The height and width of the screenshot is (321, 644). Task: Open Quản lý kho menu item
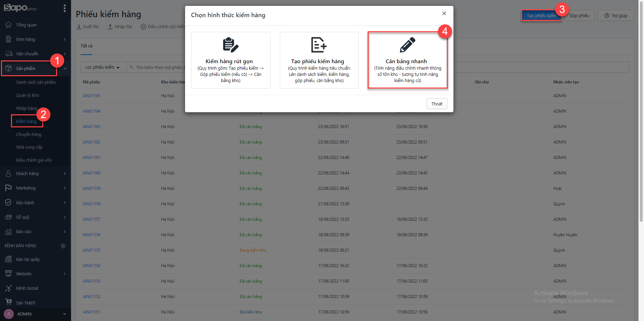(27, 95)
